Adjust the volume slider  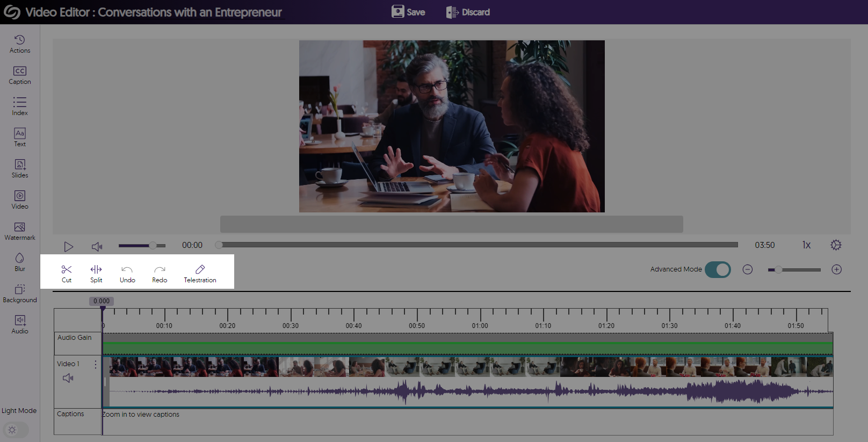click(142, 246)
